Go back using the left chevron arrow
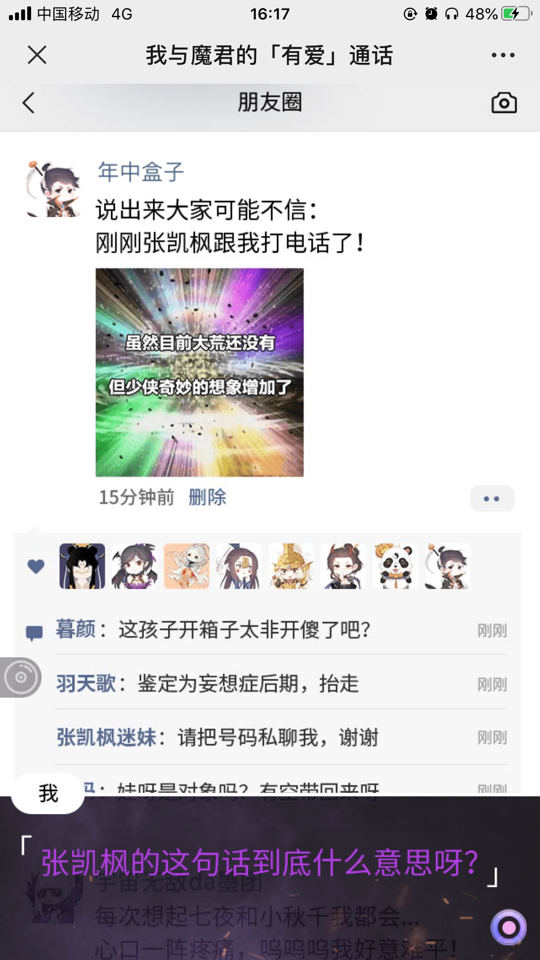Viewport: 540px width, 960px height. (29, 102)
